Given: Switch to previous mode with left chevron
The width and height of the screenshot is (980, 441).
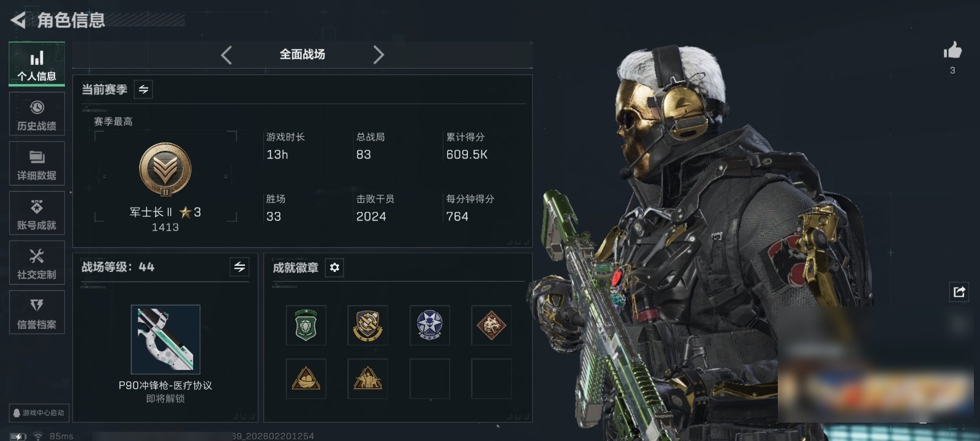Looking at the screenshot, I should click(x=226, y=55).
